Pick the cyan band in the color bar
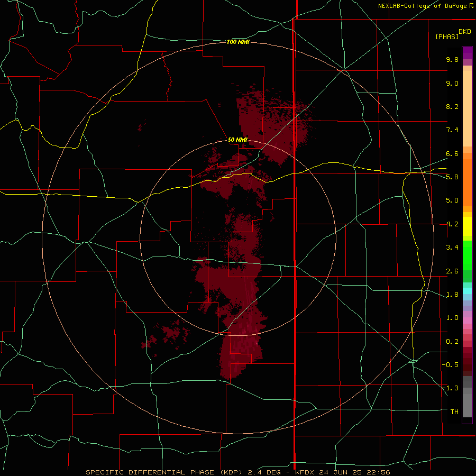Viewport: 476px width, 476px height. pos(467,291)
